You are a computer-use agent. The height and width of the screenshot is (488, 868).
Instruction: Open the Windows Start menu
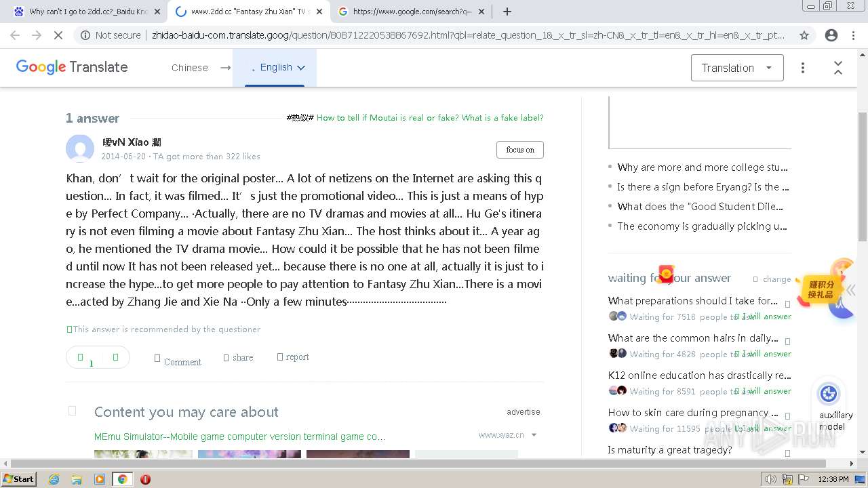click(x=19, y=479)
